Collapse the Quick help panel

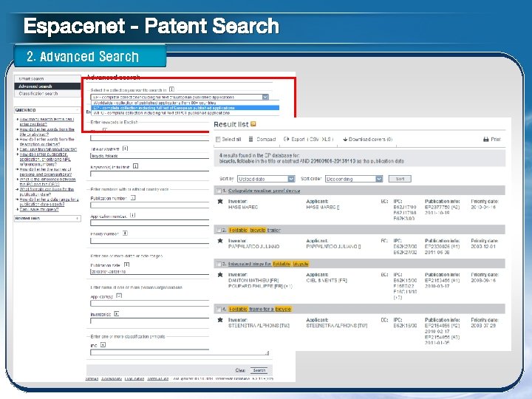78,110
